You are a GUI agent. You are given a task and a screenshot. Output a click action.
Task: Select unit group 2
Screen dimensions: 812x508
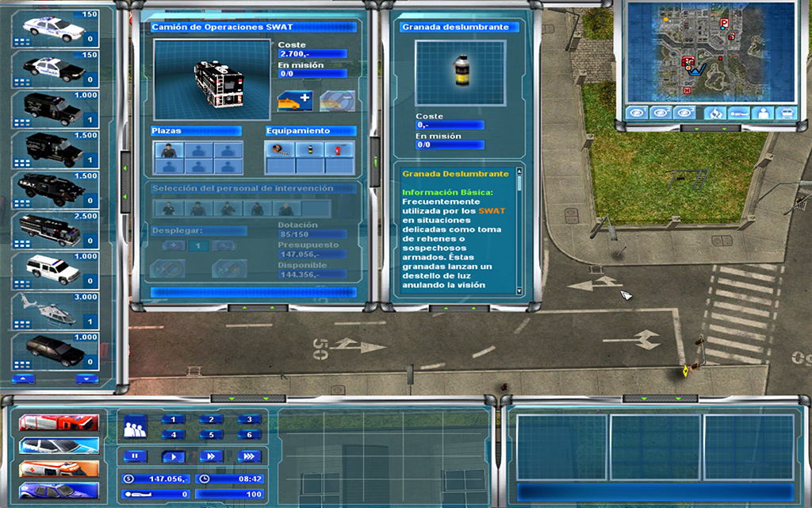[x=211, y=419]
